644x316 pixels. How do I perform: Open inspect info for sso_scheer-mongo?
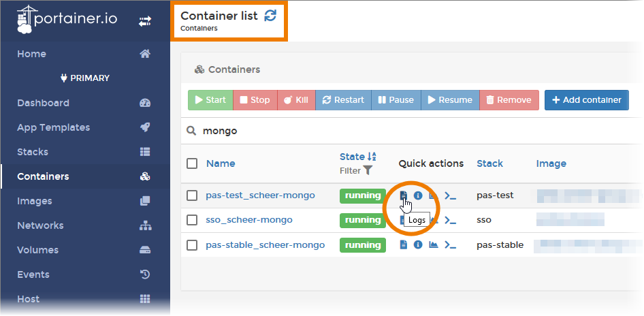tap(419, 220)
